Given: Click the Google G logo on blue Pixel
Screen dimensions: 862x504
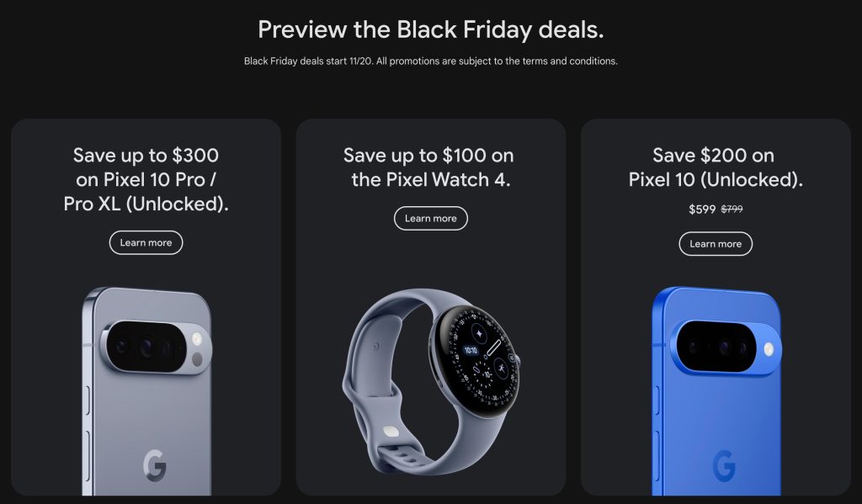Looking at the screenshot, I should click(724, 465).
